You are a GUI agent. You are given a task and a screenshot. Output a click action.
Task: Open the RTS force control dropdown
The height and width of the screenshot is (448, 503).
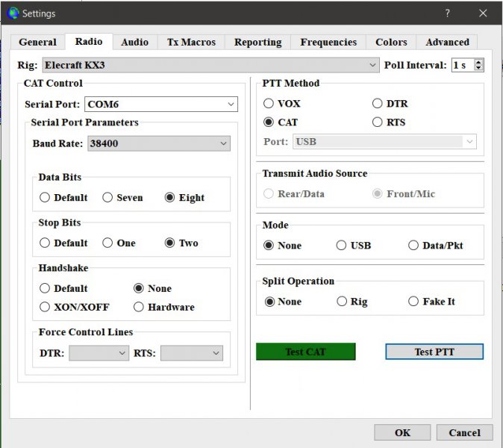[x=216, y=353]
